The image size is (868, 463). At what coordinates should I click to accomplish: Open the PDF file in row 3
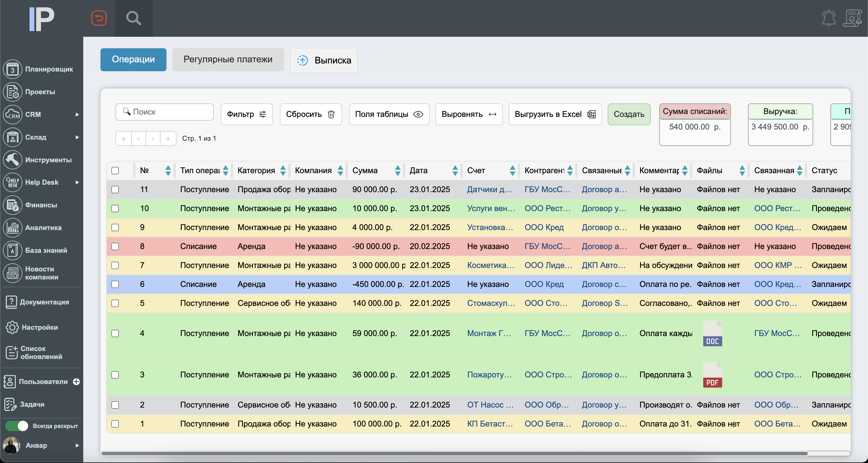[x=712, y=375]
